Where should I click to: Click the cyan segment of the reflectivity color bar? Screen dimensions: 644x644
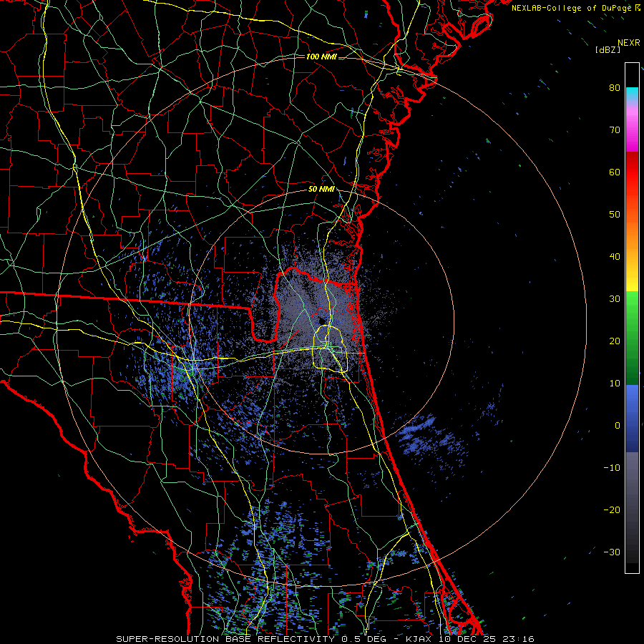click(632, 94)
